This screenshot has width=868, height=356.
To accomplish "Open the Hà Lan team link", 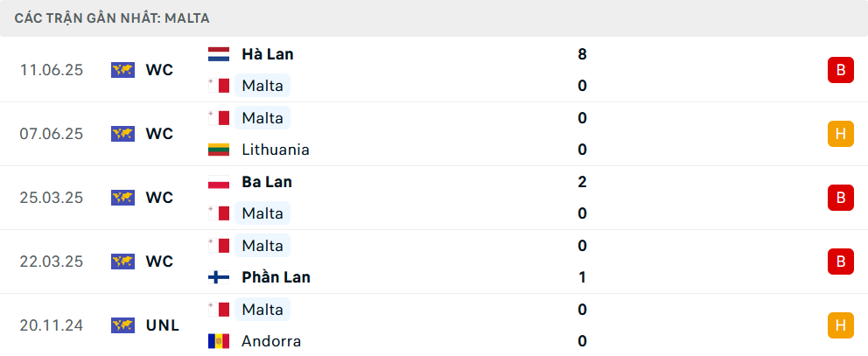I will coord(267,54).
